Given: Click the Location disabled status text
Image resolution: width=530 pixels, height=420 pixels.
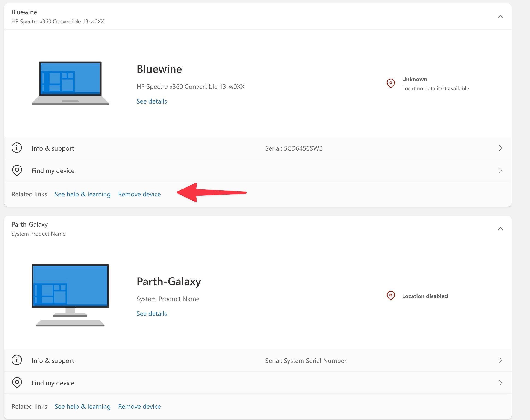Looking at the screenshot, I should tap(425, 296).
